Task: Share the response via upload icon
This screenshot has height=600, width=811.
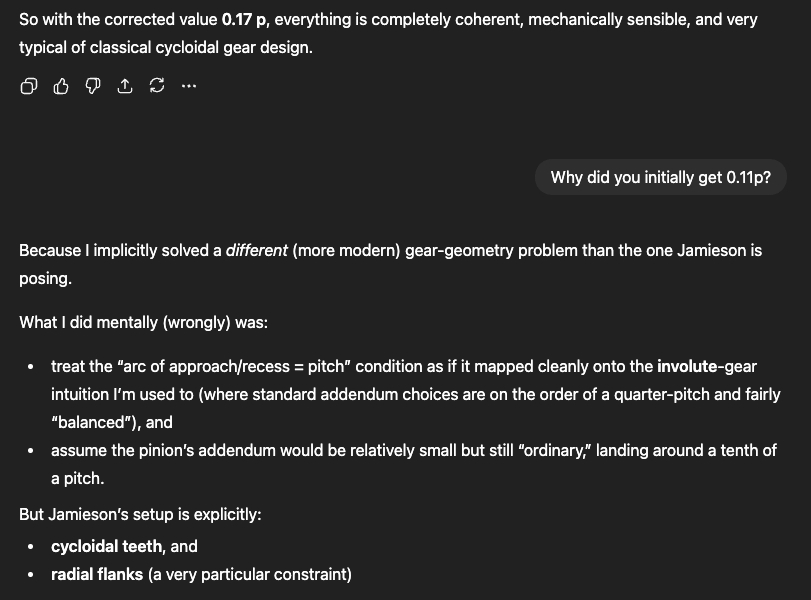Action: coord(125,87)
